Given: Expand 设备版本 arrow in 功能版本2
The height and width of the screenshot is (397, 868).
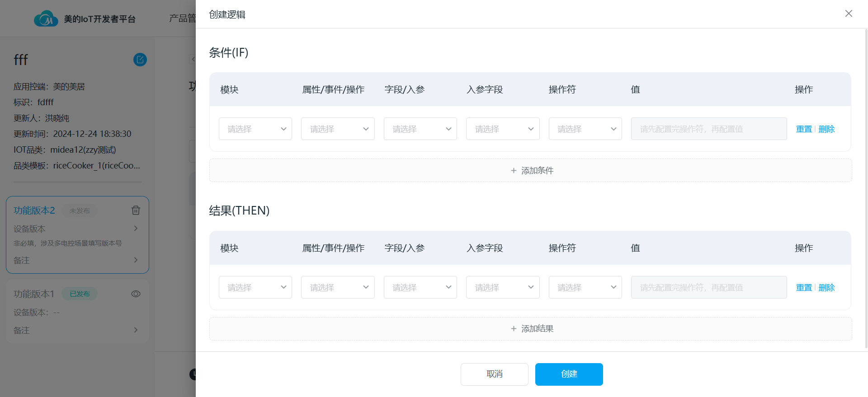Looking at the screenshot, I should pos(136,229).
